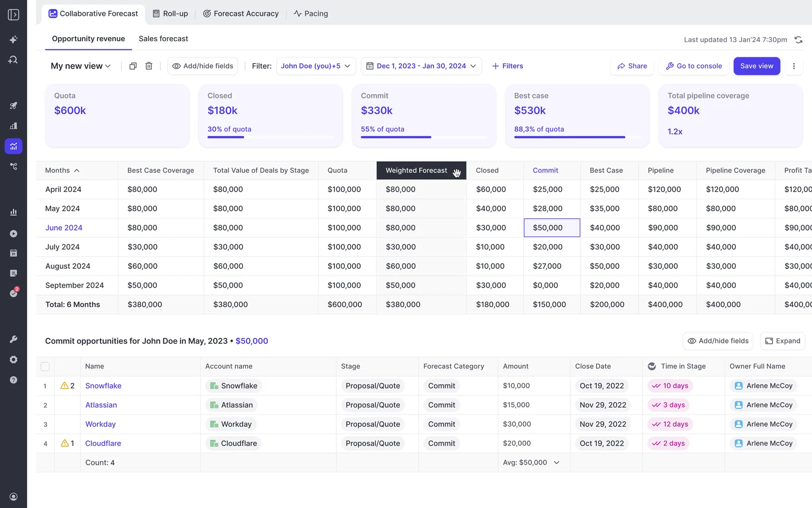Viewport: 812px width, 508px height.
Task: Add more Filters
Action: click(507, 66)
